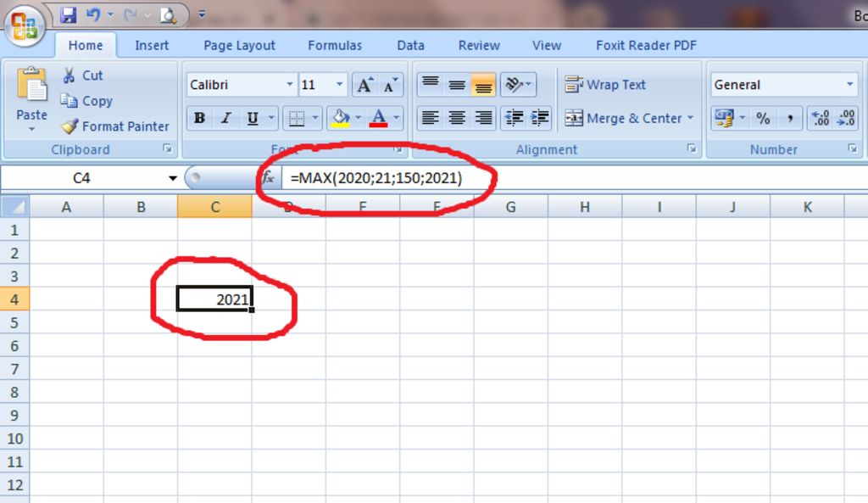The width and height of the screenshot is (868, 503).
Task: Open View tab
Action: (x=547, y=46)
